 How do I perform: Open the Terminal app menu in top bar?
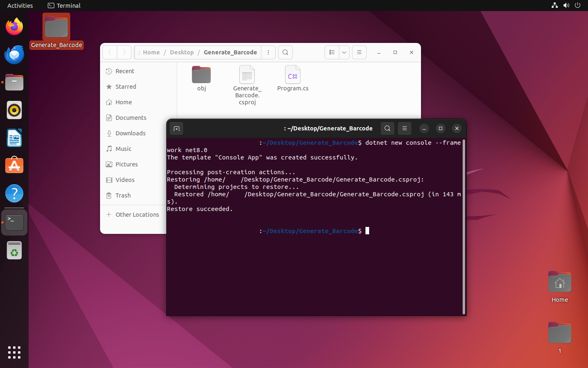[x=64, y=6]
